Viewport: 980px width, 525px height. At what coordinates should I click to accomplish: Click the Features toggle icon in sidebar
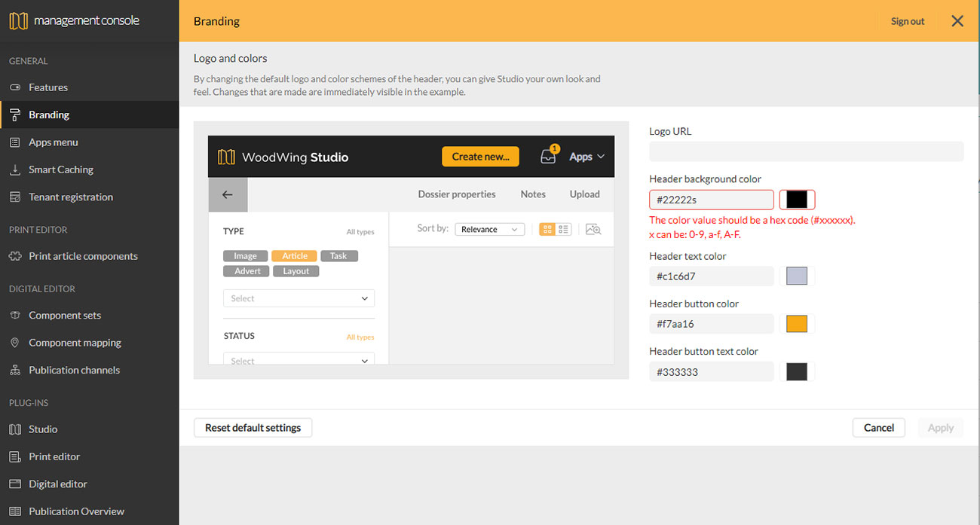tap(15, 87)
